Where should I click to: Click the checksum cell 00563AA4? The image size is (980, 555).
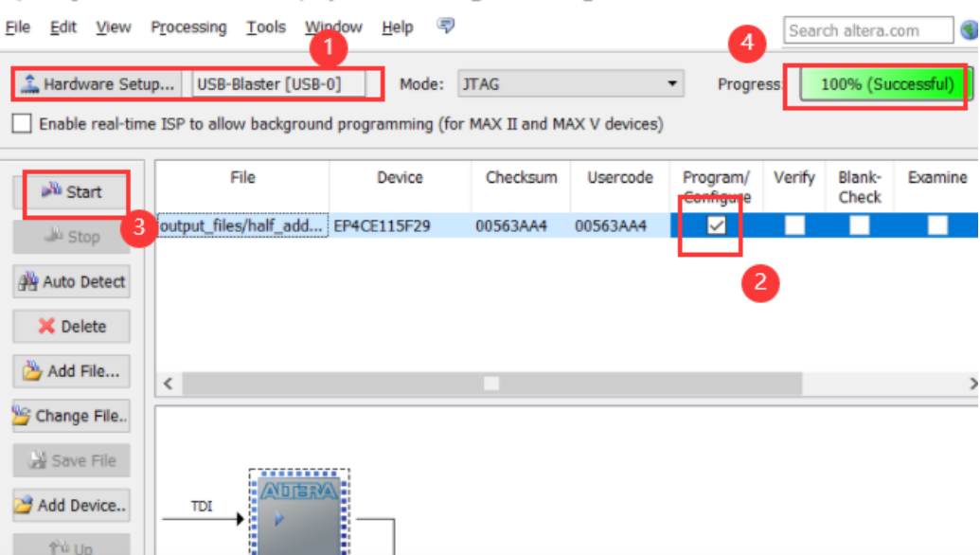tap(521, 225)
